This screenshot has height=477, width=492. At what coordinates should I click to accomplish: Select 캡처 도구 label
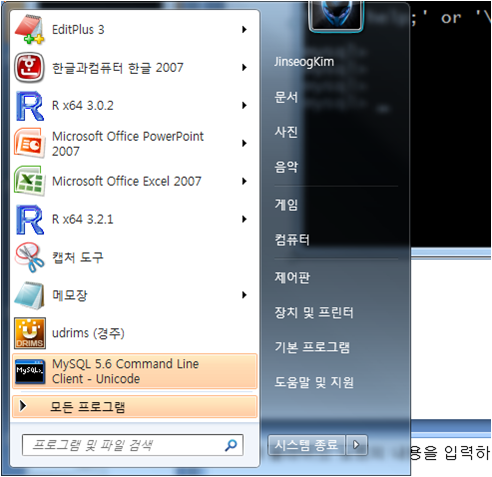(78, 257)
